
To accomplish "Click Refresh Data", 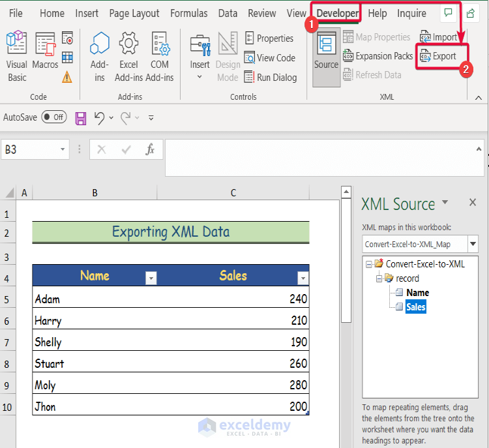I will point(372,75).
